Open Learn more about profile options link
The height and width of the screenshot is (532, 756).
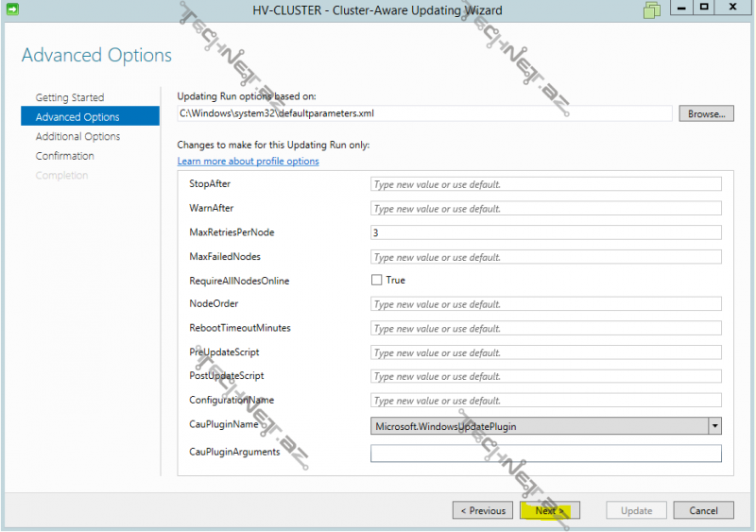(249, 161)
